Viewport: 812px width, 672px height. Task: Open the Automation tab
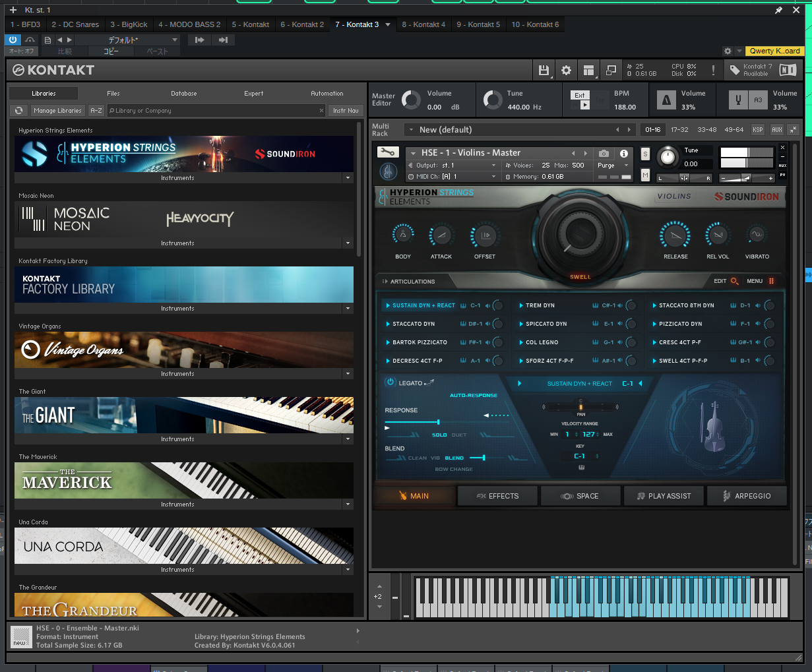(327, 94)
